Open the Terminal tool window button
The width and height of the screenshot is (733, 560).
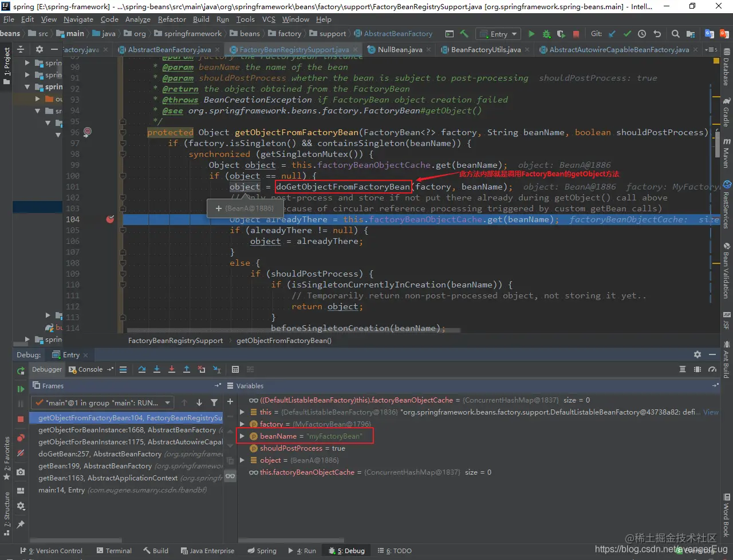click(x=115, y=551)
